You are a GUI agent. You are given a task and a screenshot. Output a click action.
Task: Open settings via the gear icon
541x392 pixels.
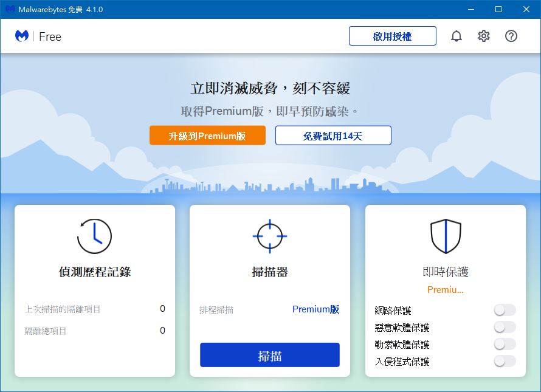[x=484, y=36]
